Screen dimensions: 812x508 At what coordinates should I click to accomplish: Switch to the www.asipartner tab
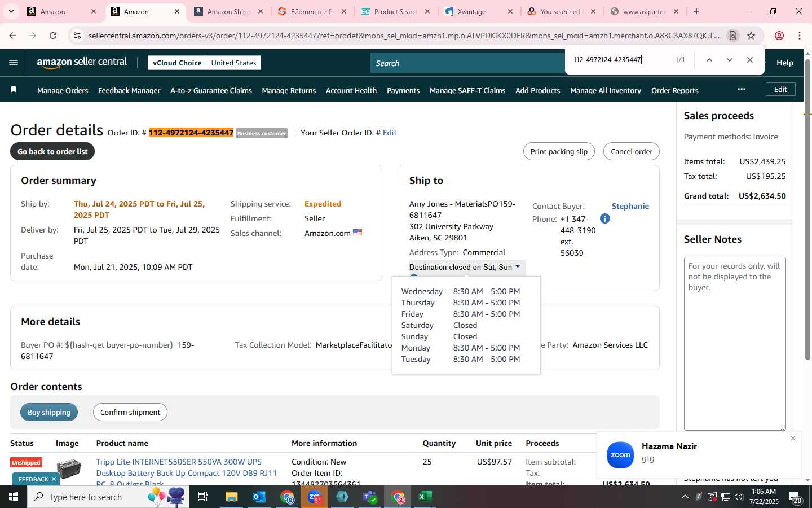[x=645, y=11]
